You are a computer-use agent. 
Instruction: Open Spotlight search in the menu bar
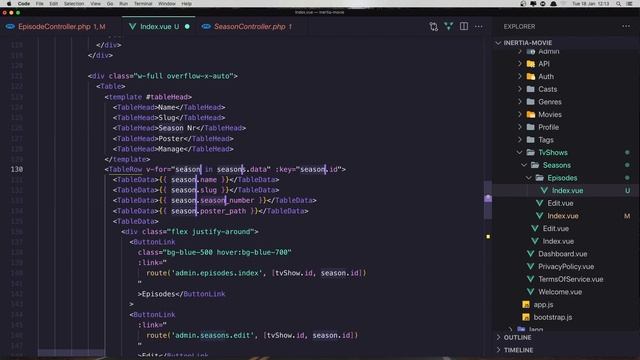[x=619, y=4]
